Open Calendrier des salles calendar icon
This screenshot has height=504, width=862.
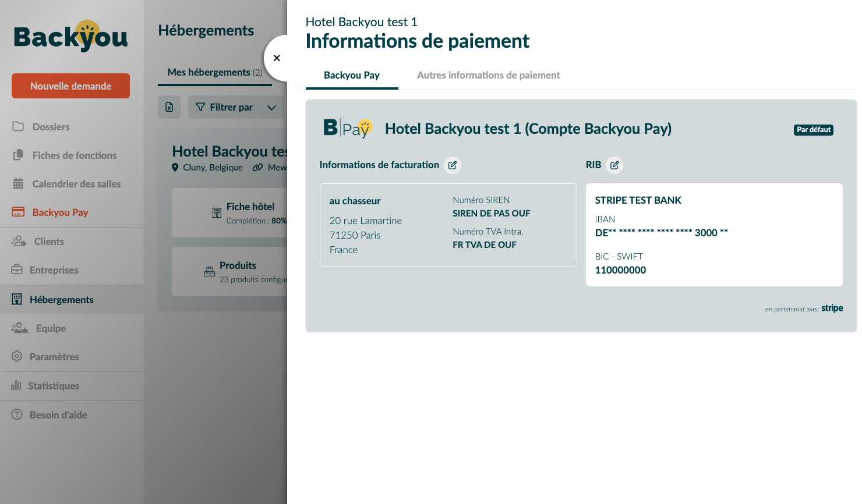point(18,183)
